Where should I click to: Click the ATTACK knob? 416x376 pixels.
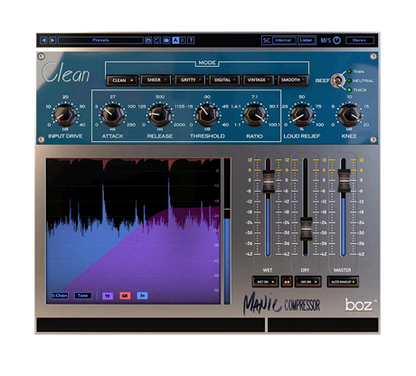(113, 115)
